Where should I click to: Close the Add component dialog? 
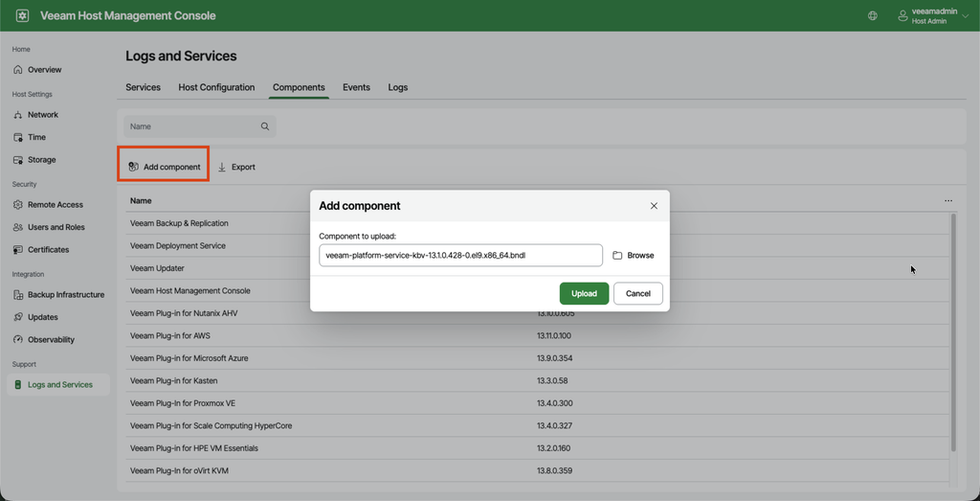pyautogui.click(x=654, y=206)
